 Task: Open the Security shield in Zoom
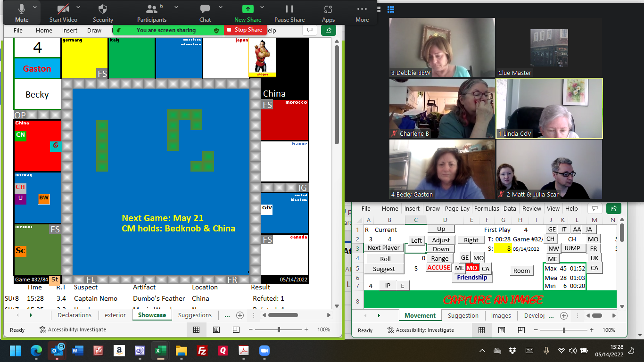[103, 13]
